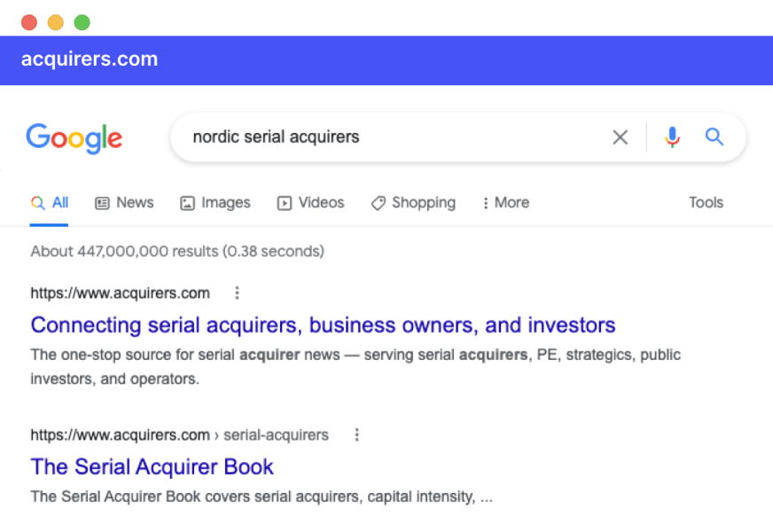Click the yellow minimize window dot
773x532 pixels.
coord(56,22)
